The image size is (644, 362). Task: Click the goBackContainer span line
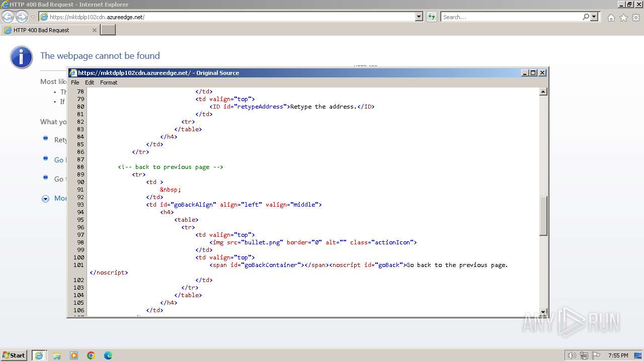tap(359, 265)
